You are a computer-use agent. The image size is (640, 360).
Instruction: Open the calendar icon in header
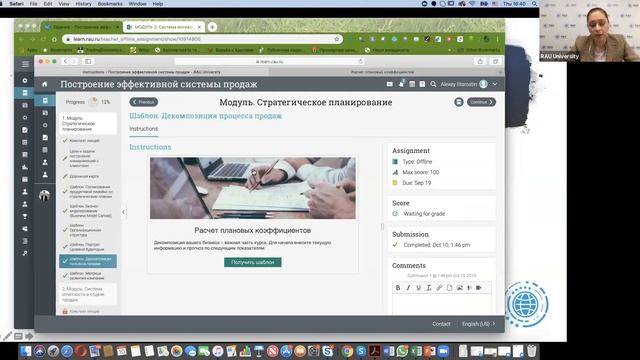412,84
